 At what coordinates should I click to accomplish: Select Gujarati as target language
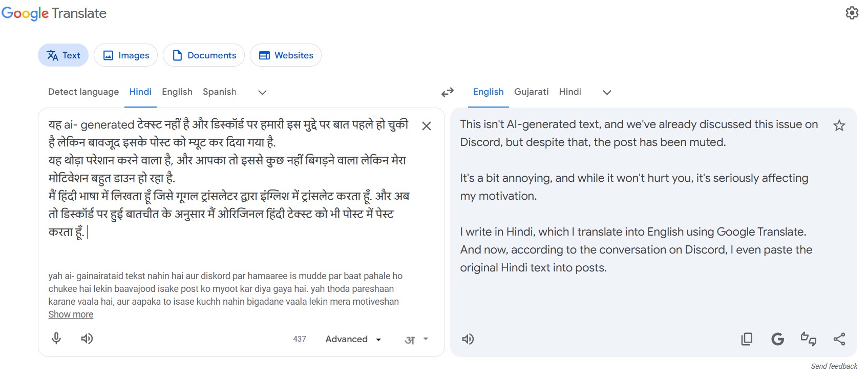[531, 92]
